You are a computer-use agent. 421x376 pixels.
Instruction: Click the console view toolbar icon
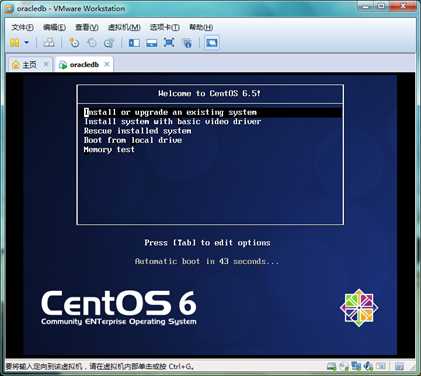212,43
